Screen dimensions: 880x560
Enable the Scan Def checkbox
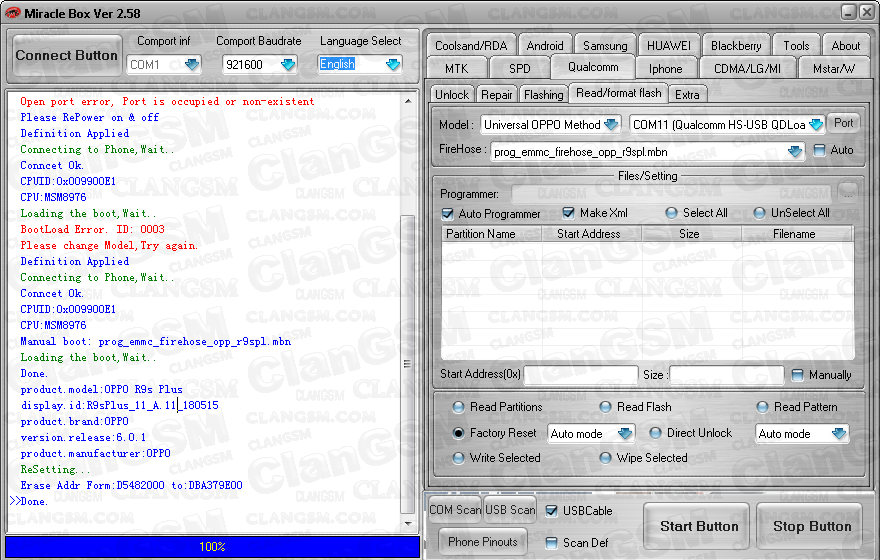(x=552, y=543)
